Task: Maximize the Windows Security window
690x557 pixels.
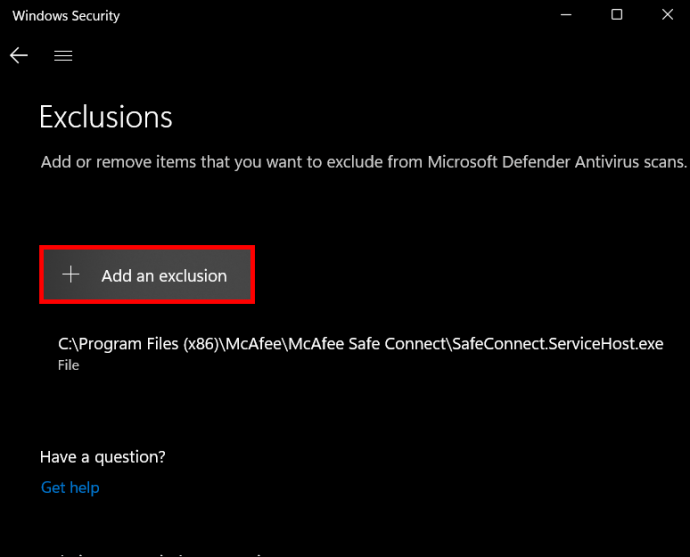Action: point(617,15)
